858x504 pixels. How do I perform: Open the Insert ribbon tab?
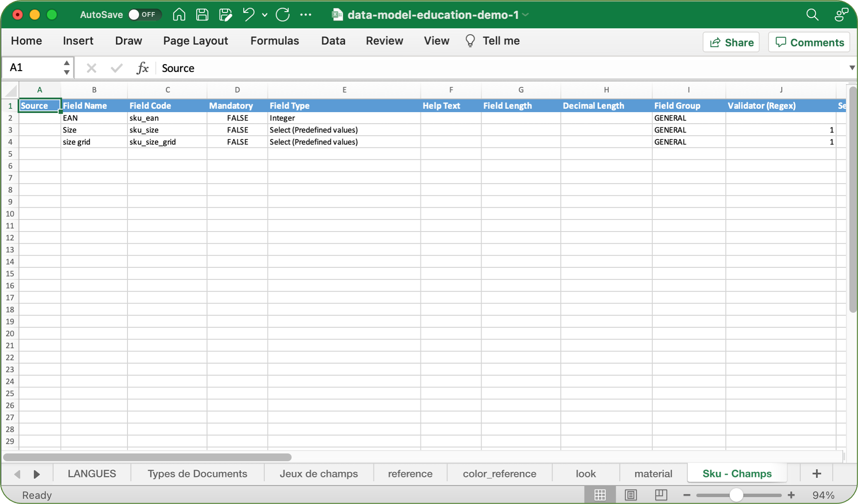click(78, 41)
